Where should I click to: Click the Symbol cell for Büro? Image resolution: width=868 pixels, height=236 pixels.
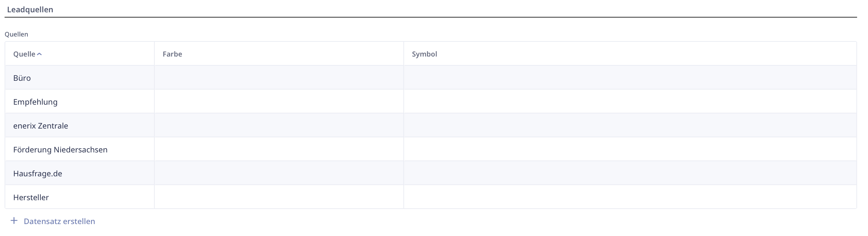630,78
